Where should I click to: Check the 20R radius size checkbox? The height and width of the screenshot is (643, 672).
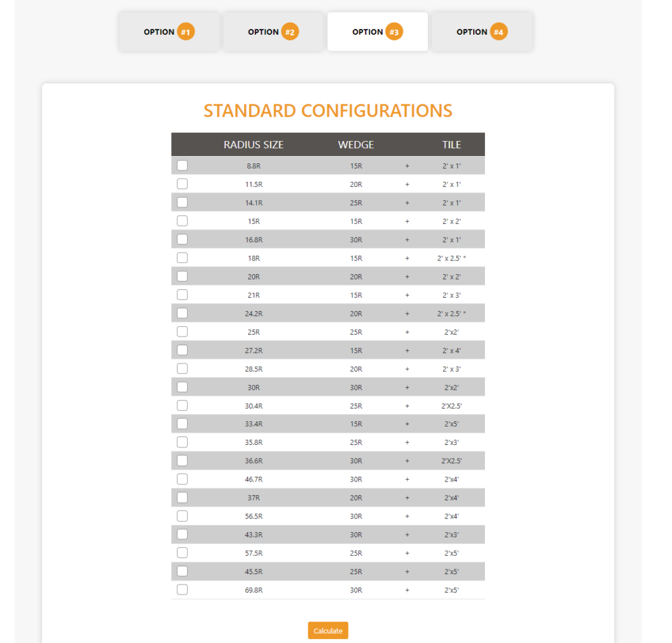182,276
